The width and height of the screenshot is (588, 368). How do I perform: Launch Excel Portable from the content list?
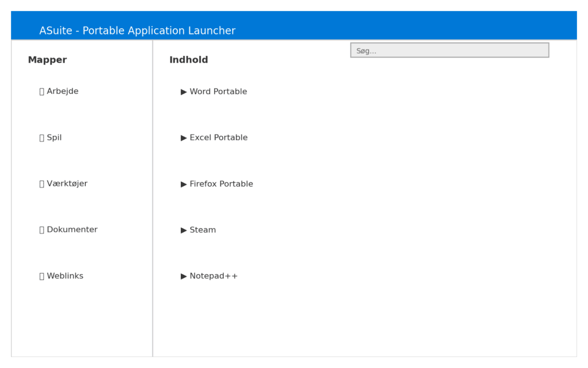219,137
